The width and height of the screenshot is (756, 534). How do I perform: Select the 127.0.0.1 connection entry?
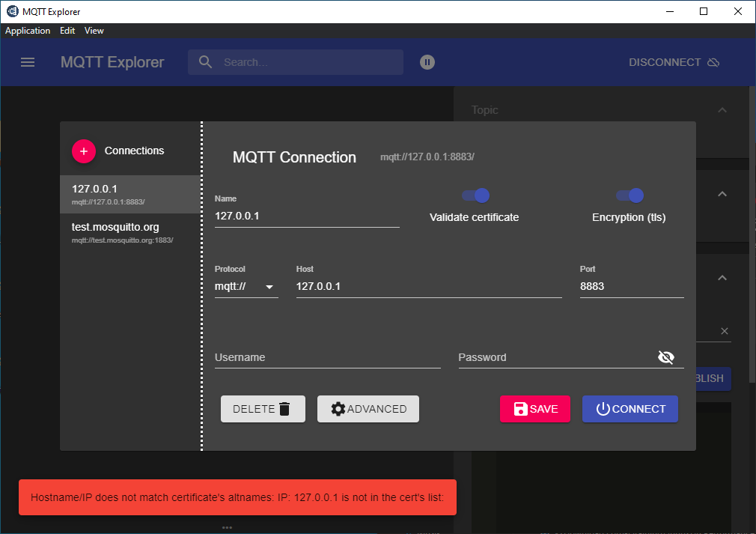(130, 195)
